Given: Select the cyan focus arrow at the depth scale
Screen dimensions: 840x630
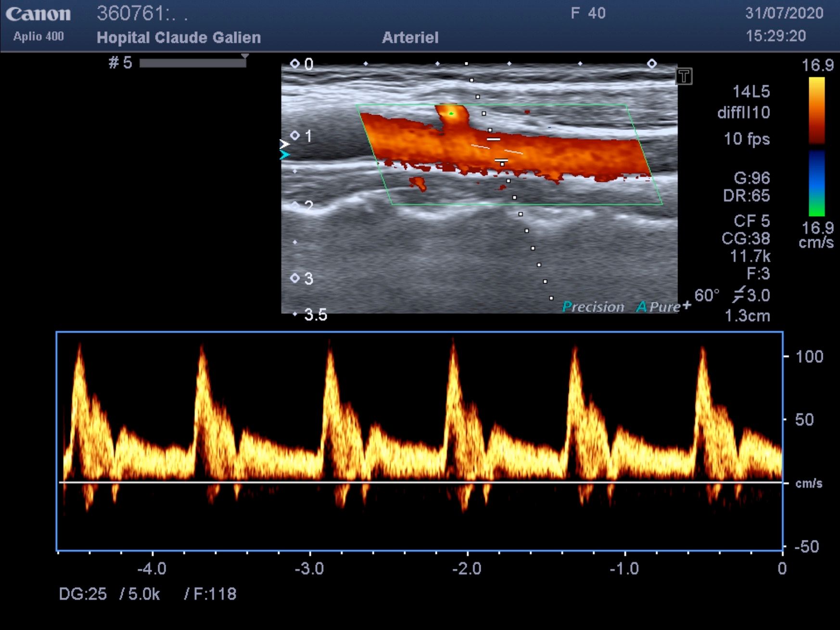Looking at the screenshot, I should tap(284, 154).
